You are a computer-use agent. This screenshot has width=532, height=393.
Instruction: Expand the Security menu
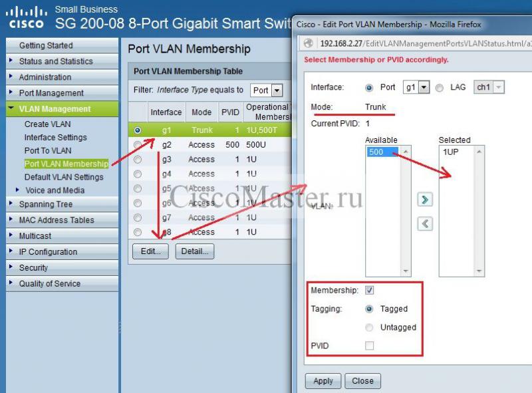pos(63,268)
